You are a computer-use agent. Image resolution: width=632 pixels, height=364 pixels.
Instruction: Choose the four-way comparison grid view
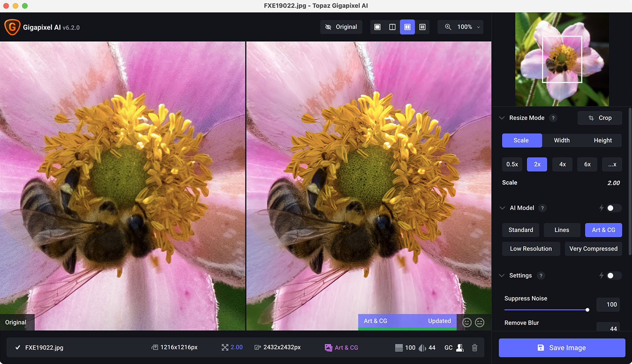(x=422, y=27)
